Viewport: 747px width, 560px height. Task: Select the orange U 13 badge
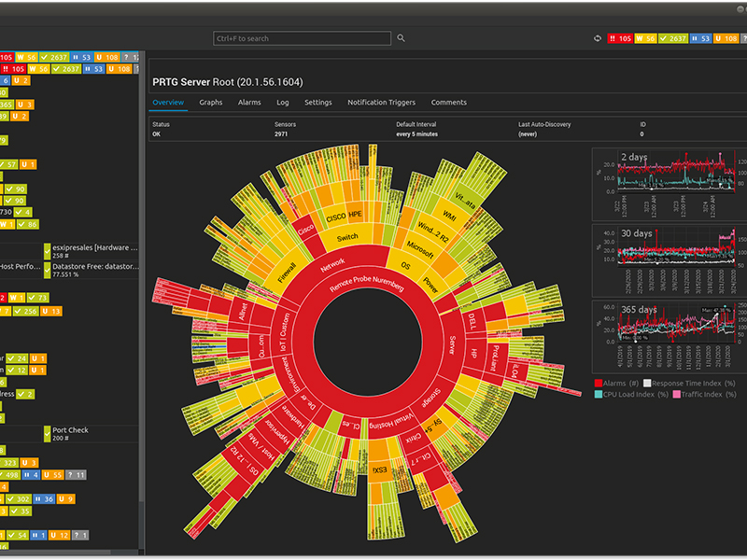51,312
